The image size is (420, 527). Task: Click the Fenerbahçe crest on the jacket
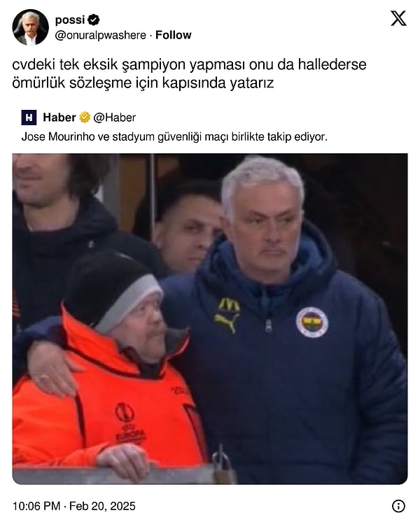(x=312, y=322)
